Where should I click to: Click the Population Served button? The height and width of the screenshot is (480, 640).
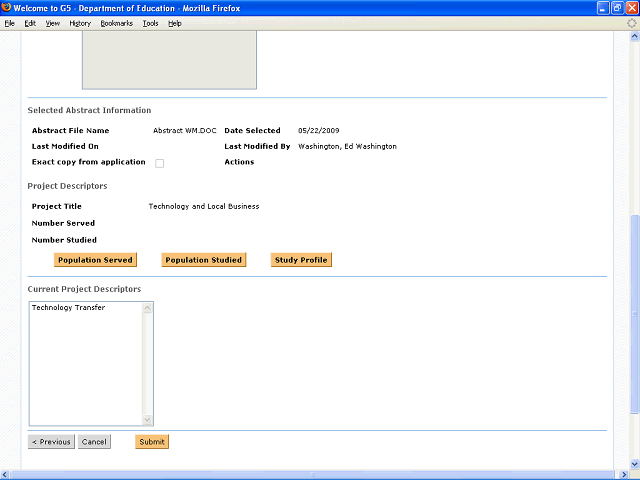[95, 260]
